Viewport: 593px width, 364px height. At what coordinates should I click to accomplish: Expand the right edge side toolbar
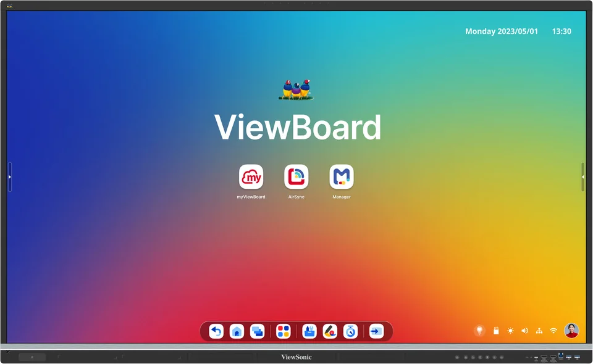coord(583,177)
